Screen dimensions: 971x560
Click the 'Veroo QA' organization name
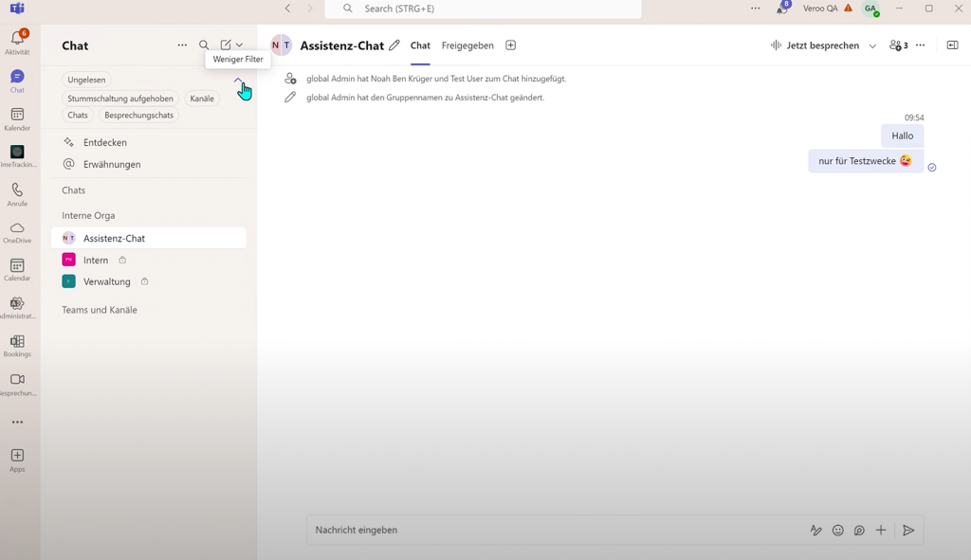pos(820,8)
